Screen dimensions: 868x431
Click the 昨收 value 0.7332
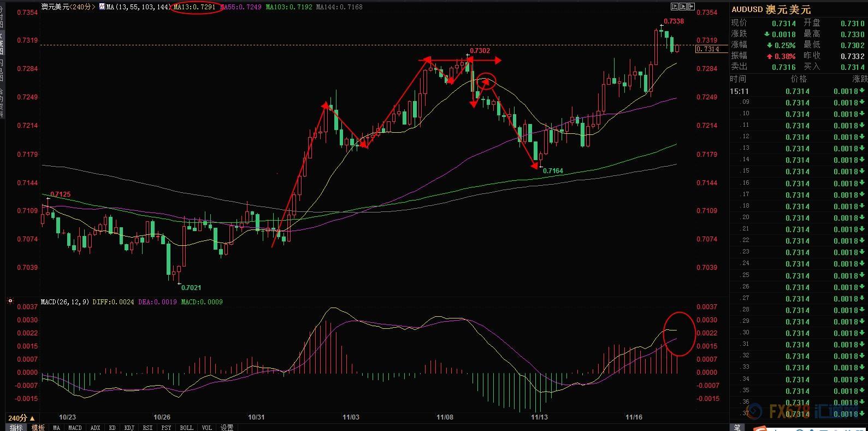[x=853, y=56]
